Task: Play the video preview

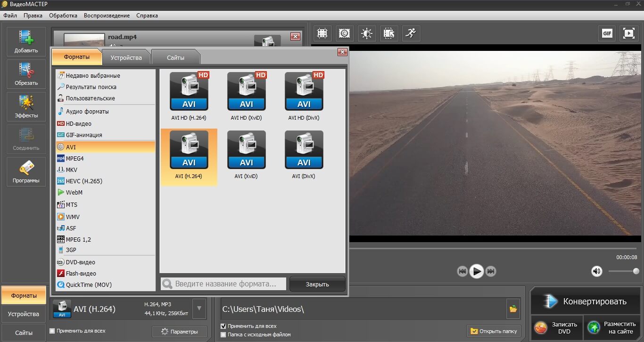Action: click(x=477, y=271)
